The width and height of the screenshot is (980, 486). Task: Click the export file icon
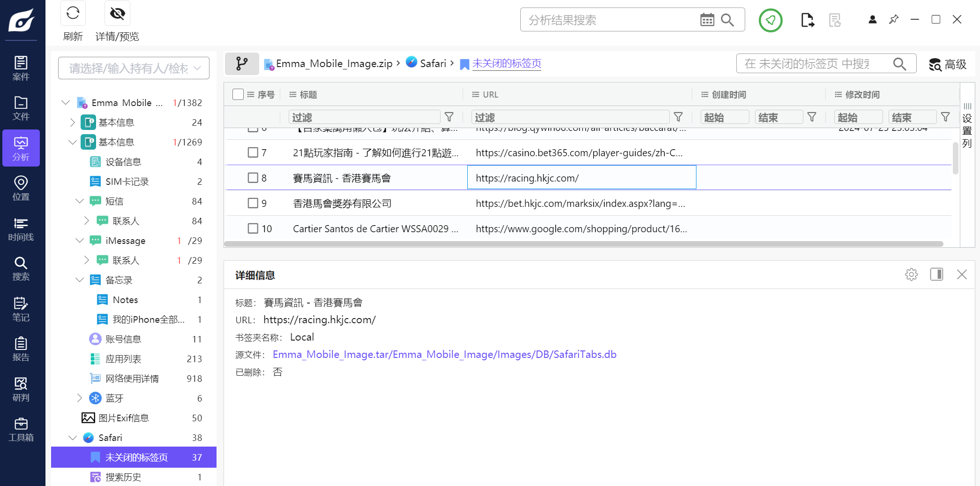click(x=807, y=20)
